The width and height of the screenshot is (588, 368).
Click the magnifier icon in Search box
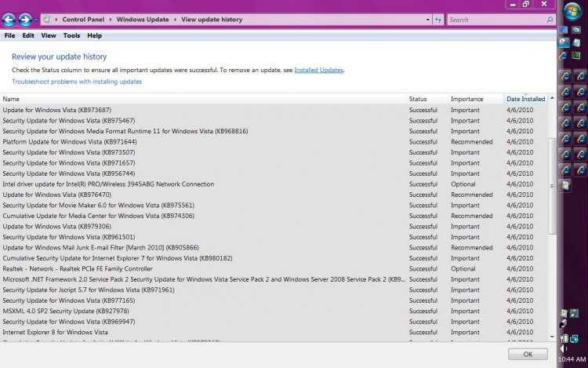tap(550, 20)
